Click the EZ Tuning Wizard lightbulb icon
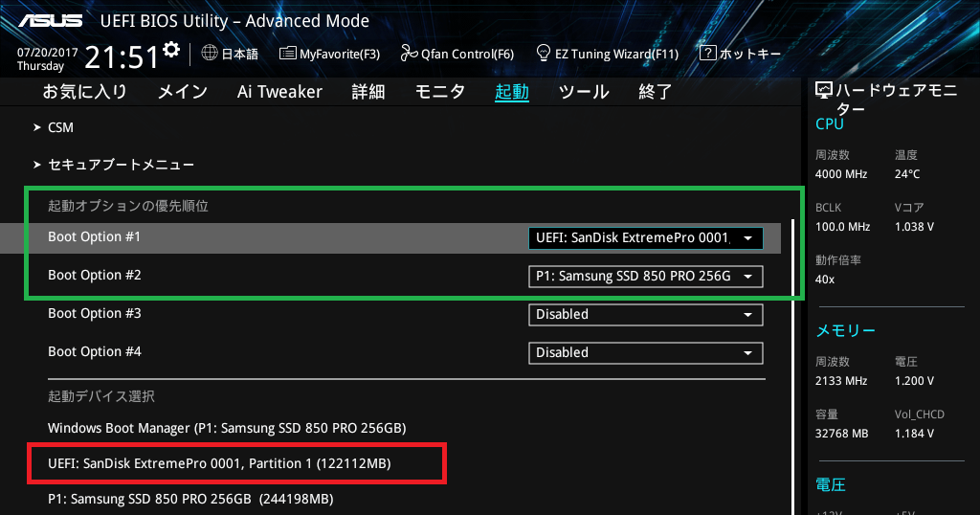Image resolution: width=980 pixels, height=515 pixels. (544, 54)
